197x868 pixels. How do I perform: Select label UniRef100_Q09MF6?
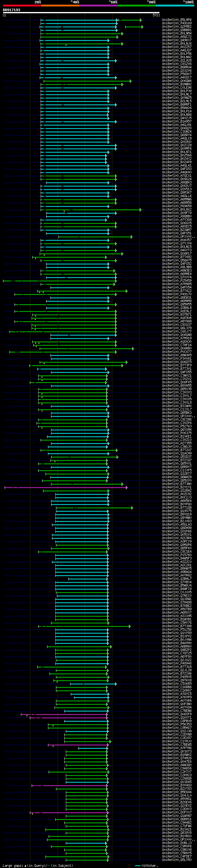tap(177, 149)
